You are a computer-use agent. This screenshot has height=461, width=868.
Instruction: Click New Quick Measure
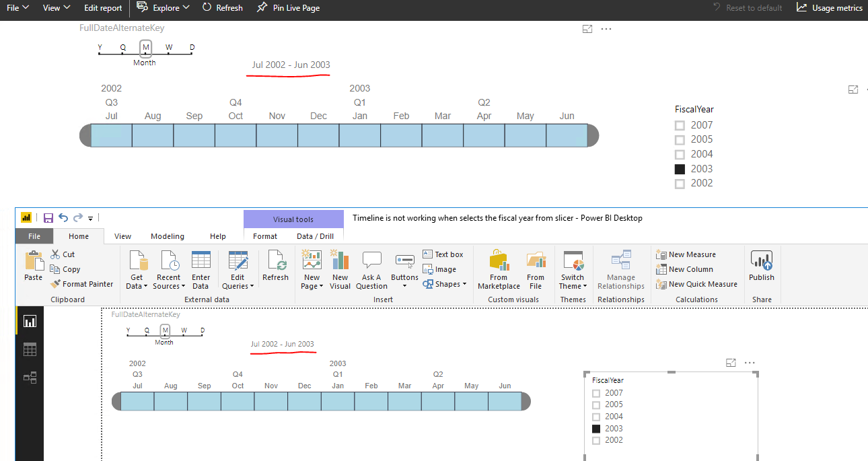[x=696, y=284]
